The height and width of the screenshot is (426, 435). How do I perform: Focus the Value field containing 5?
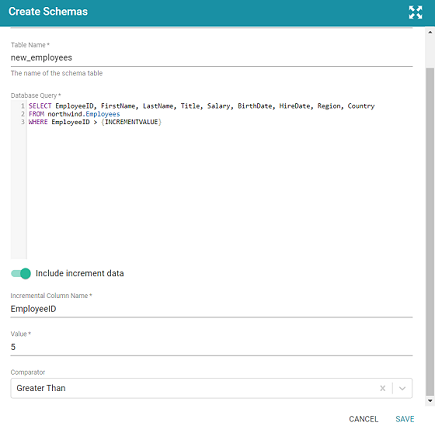211,347
